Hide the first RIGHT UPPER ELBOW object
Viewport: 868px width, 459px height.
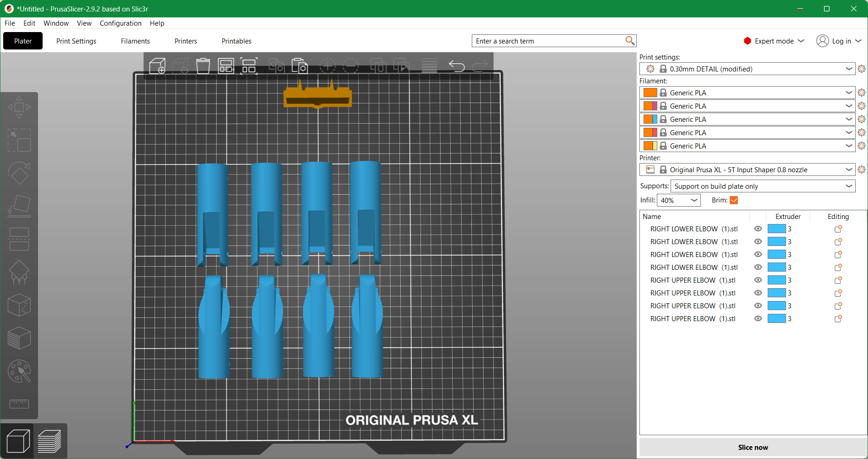pos(758,280)
